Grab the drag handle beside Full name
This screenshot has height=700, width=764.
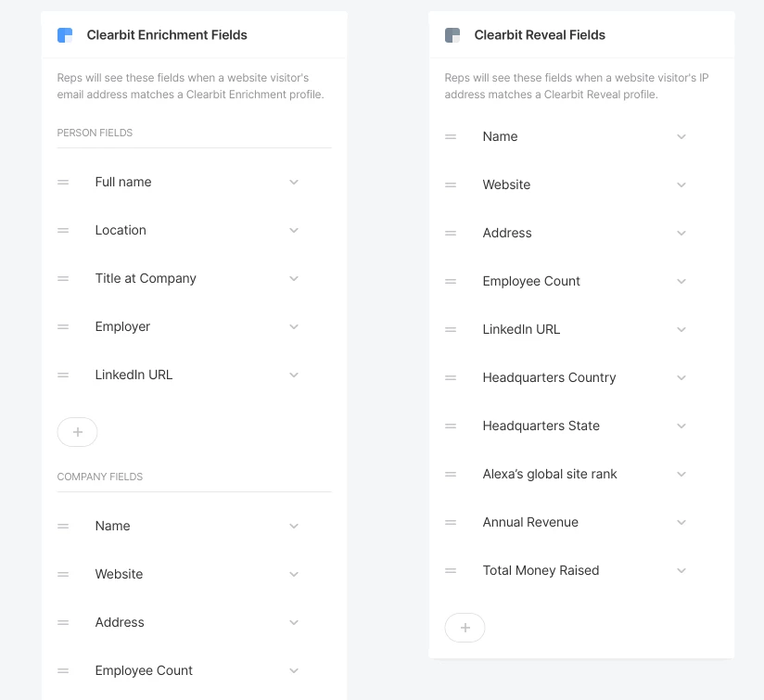click(63, 182)
